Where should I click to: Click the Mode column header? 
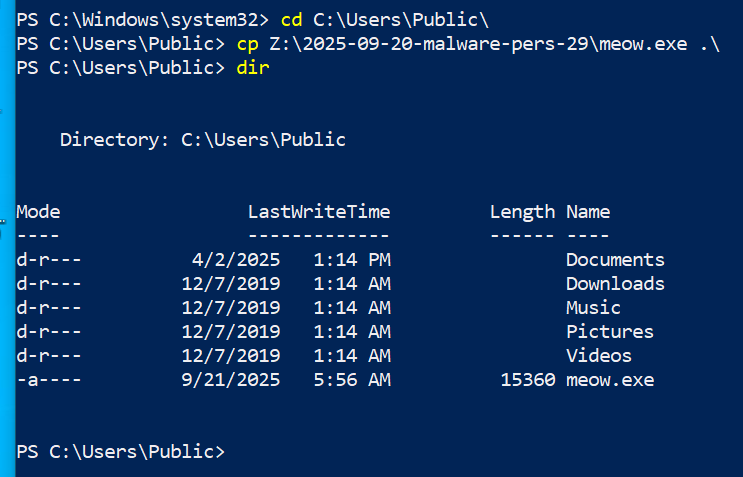click(38, 212)
